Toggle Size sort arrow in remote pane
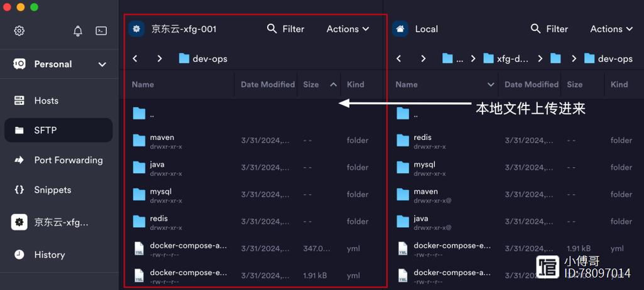The image size is (644, 290). (x=334, y=85)
